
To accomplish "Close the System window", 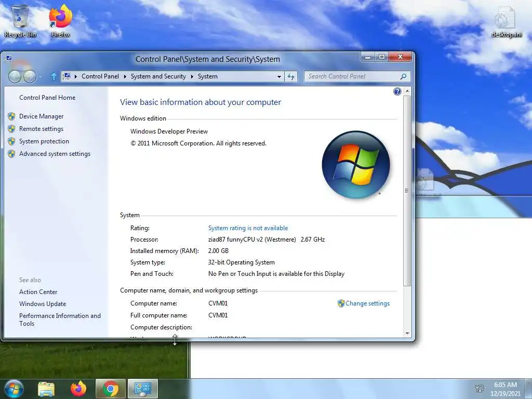I will 400,57.
